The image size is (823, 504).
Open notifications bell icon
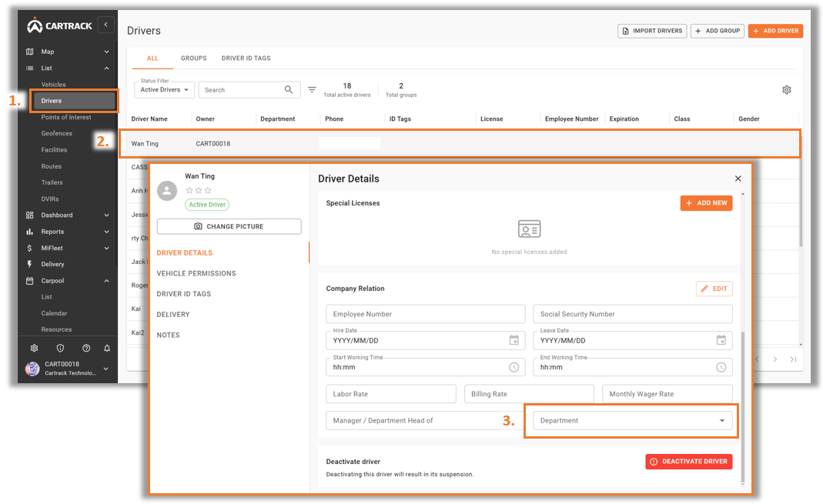(x=107, y=349)
